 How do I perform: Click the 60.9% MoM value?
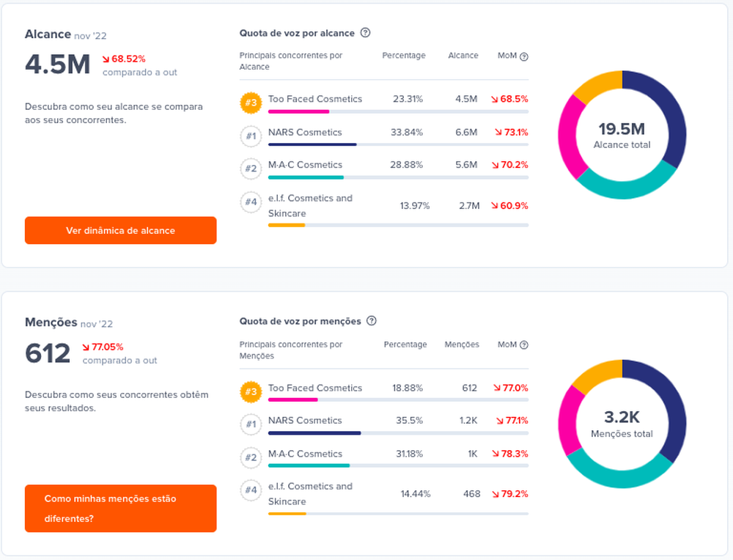click(x=509, y=206)
